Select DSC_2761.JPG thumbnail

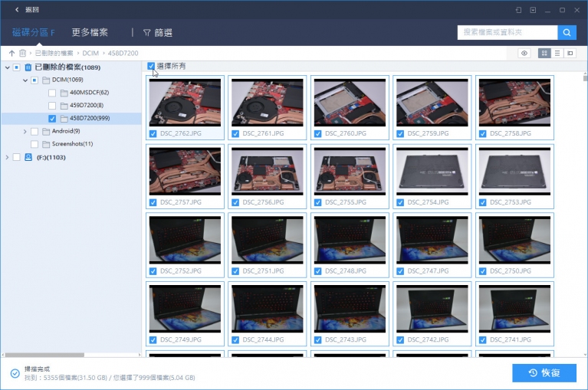pyautogui.click(x=267, y=102)
